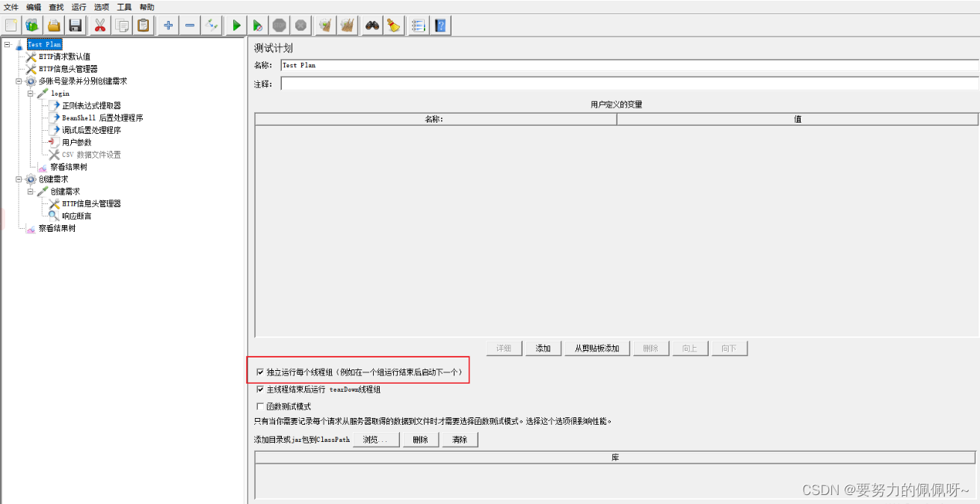980x504 pixels.
Task: Click the Toggle enable/disable toolbar icon
Action: pyautogui.click(x=212, y=25)
